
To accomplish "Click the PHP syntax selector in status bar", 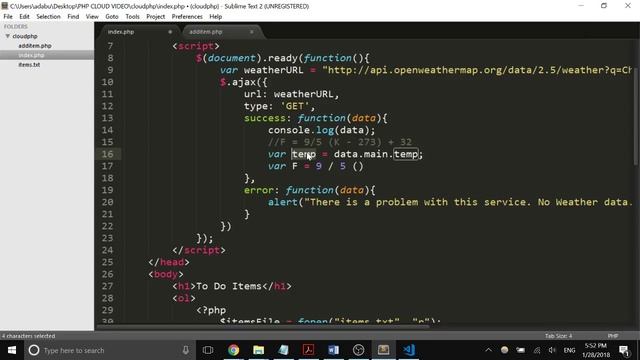I will coord(613,336).
